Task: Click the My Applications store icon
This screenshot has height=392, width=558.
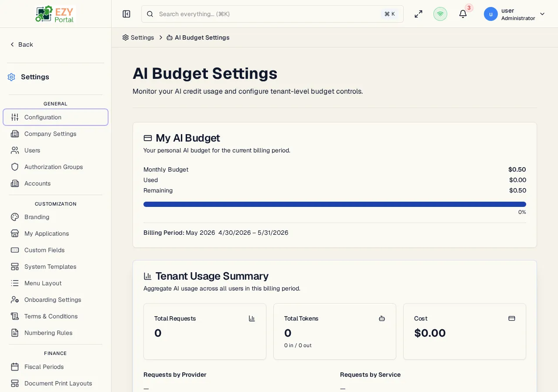Action: coord(15,233)
